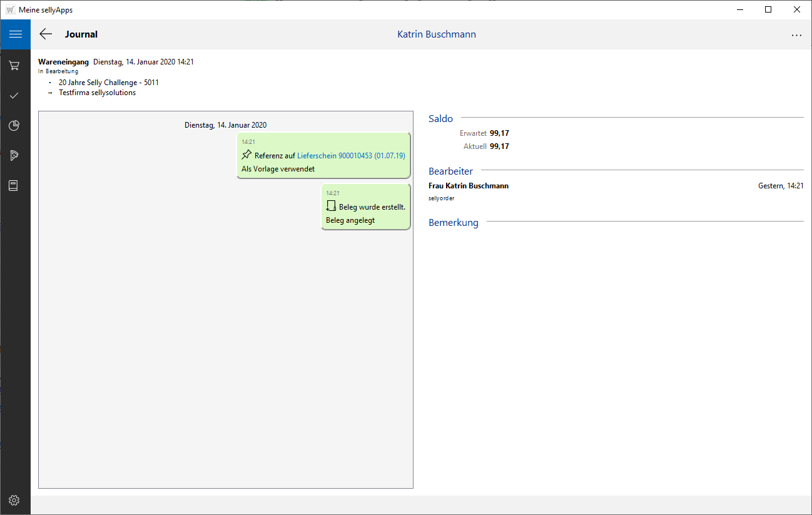Go back using the arrow icon
The width and height of the screenshot is (812, 515).
coord(46,34)
